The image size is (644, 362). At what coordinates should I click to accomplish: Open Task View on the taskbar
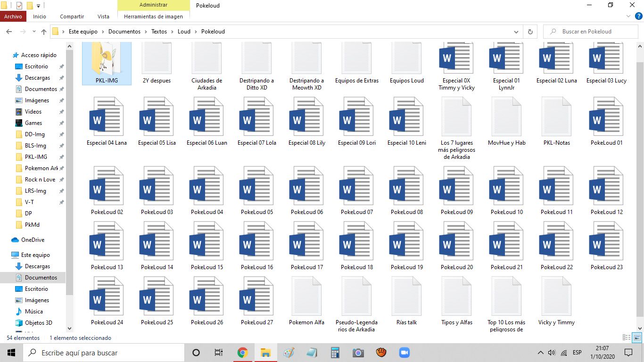coord(219,353)
